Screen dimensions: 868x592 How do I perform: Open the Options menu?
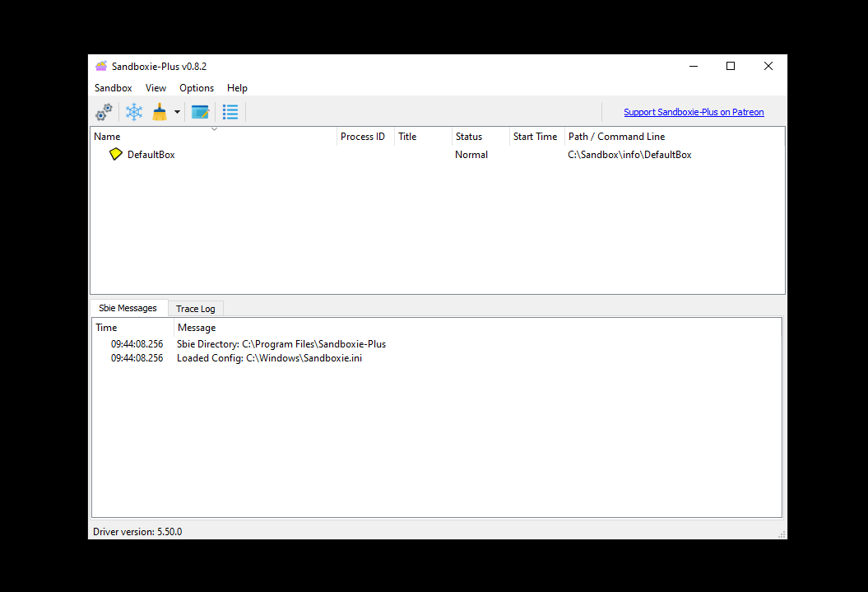197,88
